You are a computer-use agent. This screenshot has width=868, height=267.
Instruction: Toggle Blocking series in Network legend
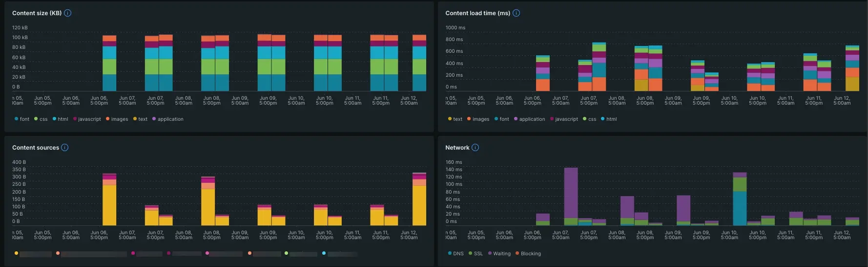pyautogui.click(x=528, y=254)
